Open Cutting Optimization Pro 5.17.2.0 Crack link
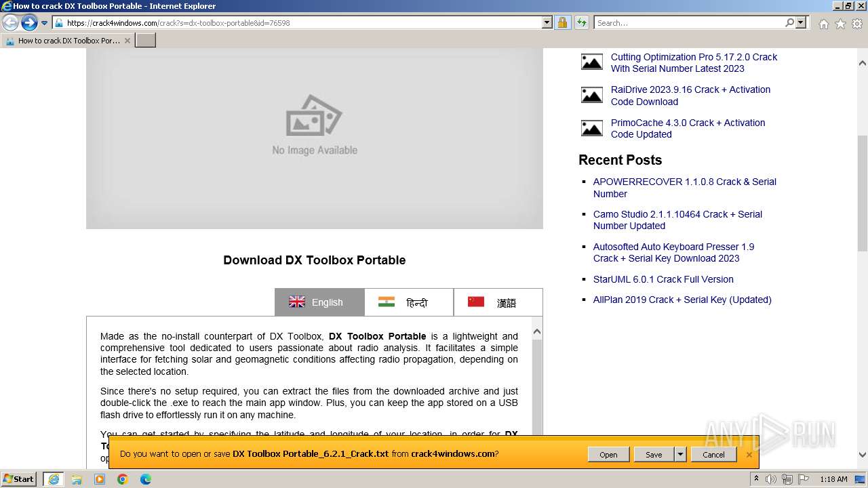The width and height of the screenshot is (868, 488). pos(694,63)
